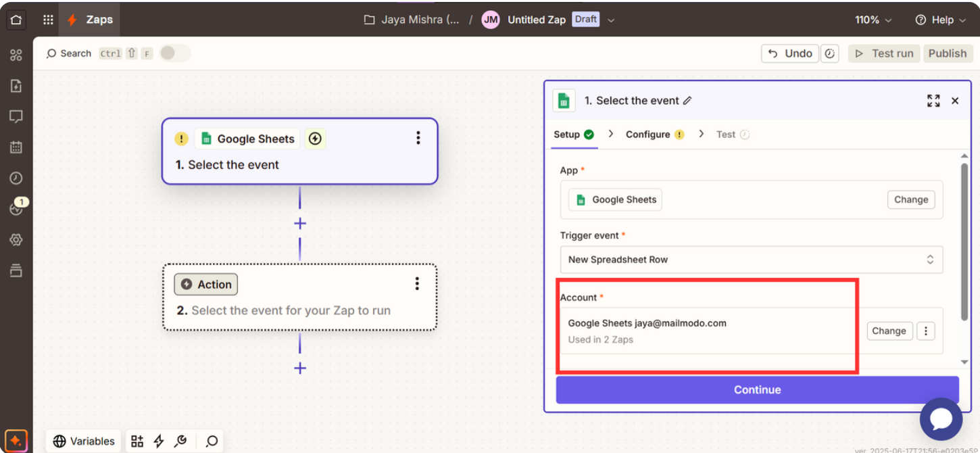Screen dimensions: 980x453
Task: Click the wrench tools icon in bottom toolbar
Action: click(180, 442)
